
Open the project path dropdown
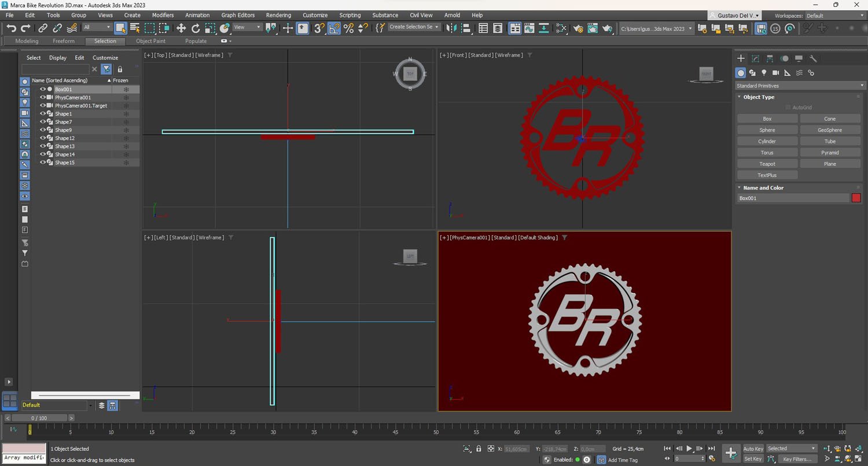[x=656, y=28]
